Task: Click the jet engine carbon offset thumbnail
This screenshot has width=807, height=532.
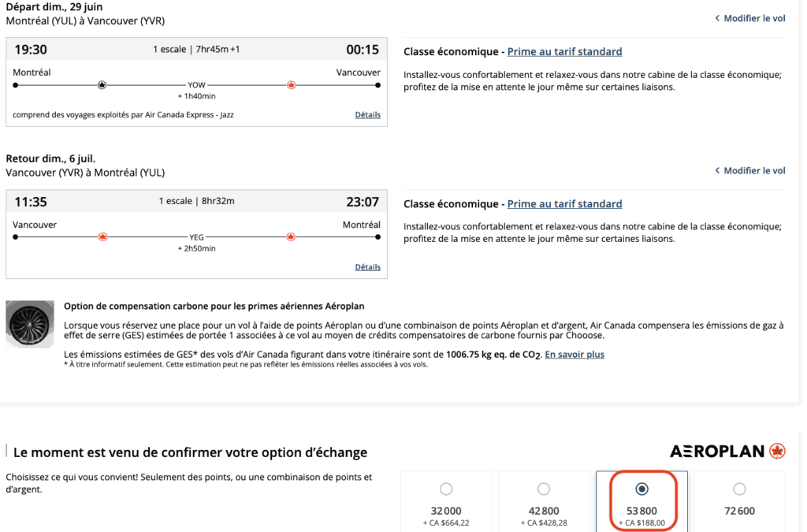Action: (30, 325)
